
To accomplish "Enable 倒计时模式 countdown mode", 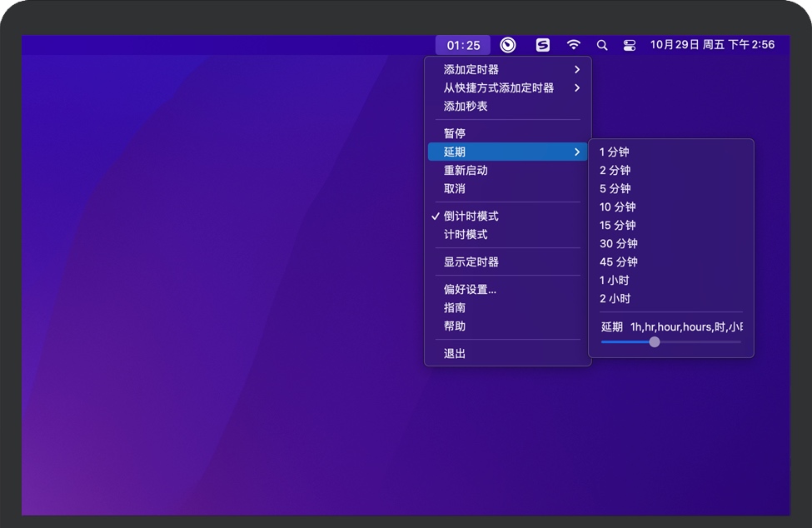I will click(x=471, y=216).
